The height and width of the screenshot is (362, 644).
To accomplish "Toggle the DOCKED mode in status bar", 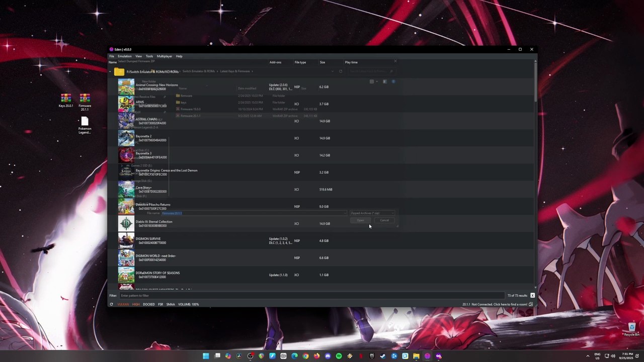I will (x=148, y=304).
